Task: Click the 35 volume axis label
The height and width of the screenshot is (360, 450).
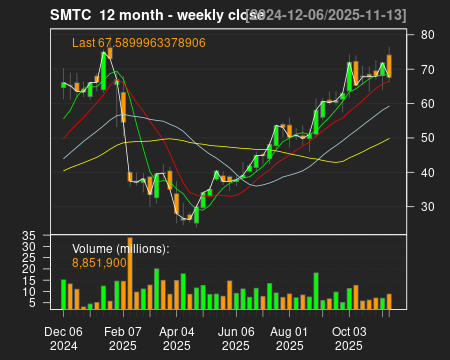Action: 29,236
